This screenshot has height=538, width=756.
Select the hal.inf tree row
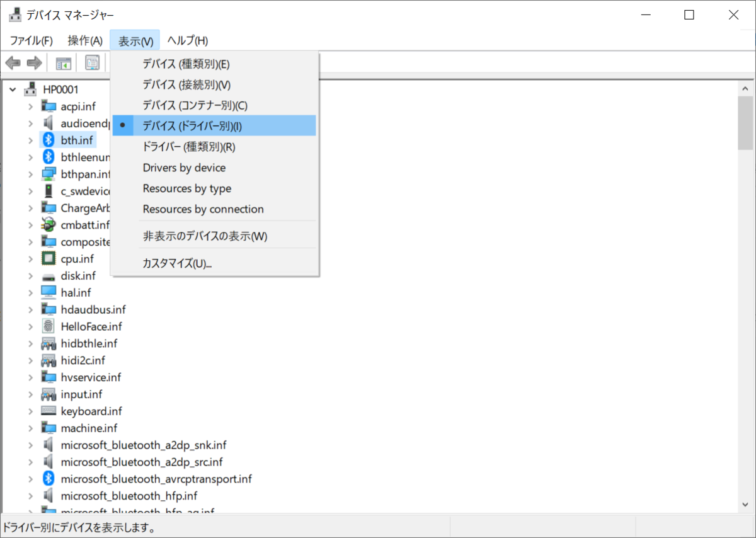(76, 292)
